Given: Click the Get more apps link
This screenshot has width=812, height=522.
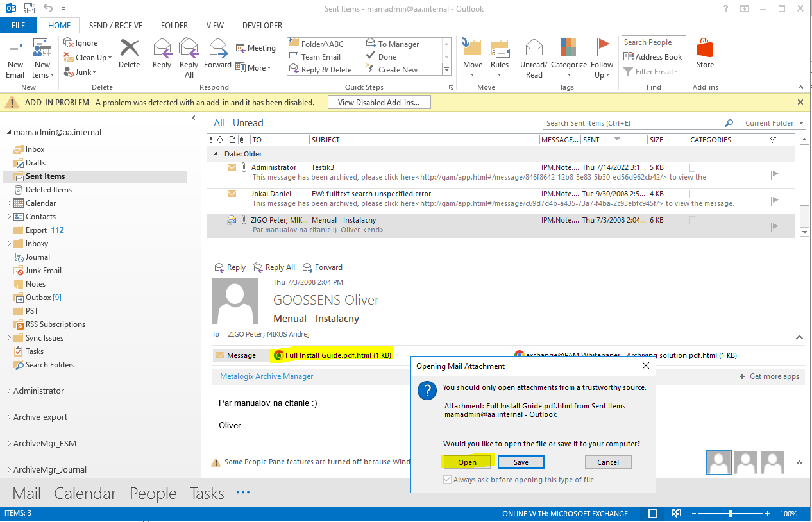Looking at the screenshot, I should 769,376.
